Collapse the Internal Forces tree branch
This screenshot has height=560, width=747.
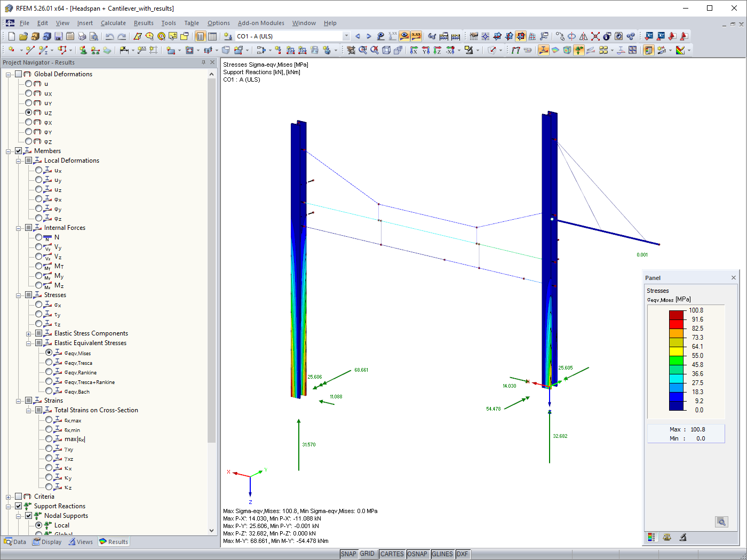[x=18, y=228]
